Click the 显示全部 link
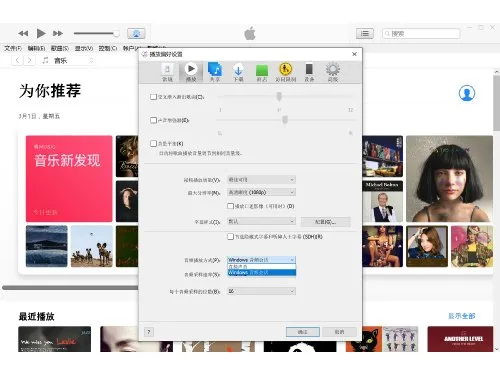 [x=461, y=316]
